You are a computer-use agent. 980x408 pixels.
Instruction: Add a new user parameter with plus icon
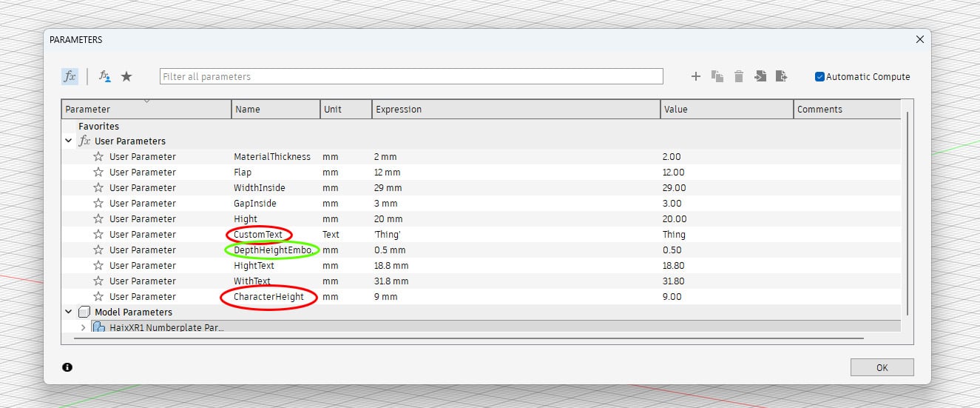pyautogui.click(x=695, y=76)
